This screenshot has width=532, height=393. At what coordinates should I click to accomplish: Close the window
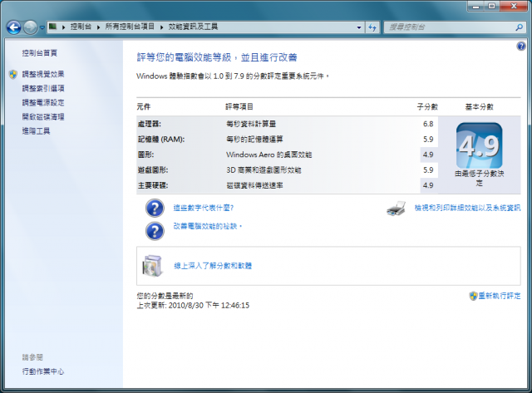[x=514, y=6]
